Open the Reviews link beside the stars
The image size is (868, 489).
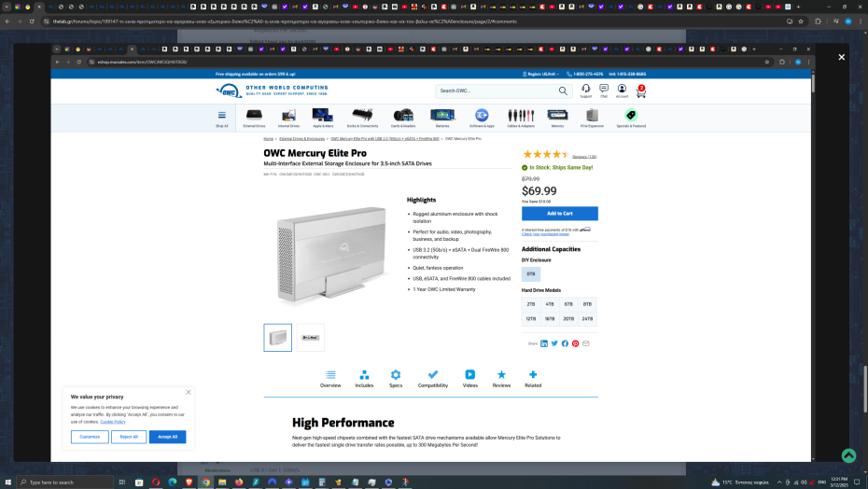tap(584, 157)
